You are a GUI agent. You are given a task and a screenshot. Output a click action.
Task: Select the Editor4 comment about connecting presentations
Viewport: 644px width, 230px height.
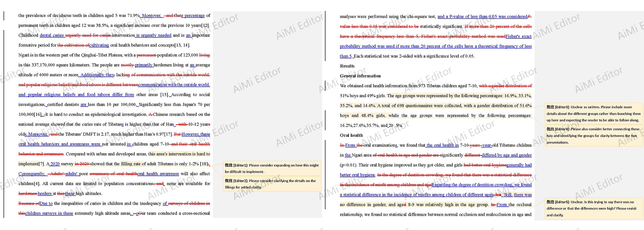[593, 136]
